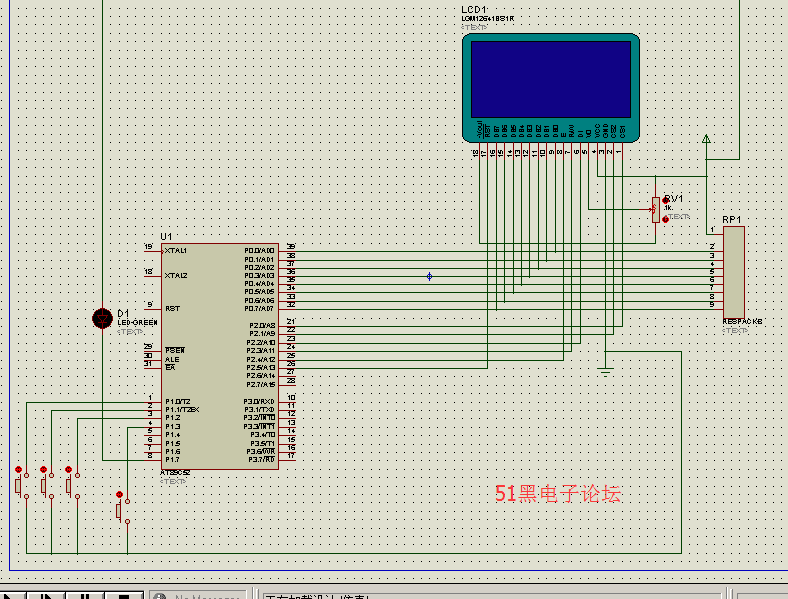Click the P3.7/RD pin label

[x=261, y=459]
